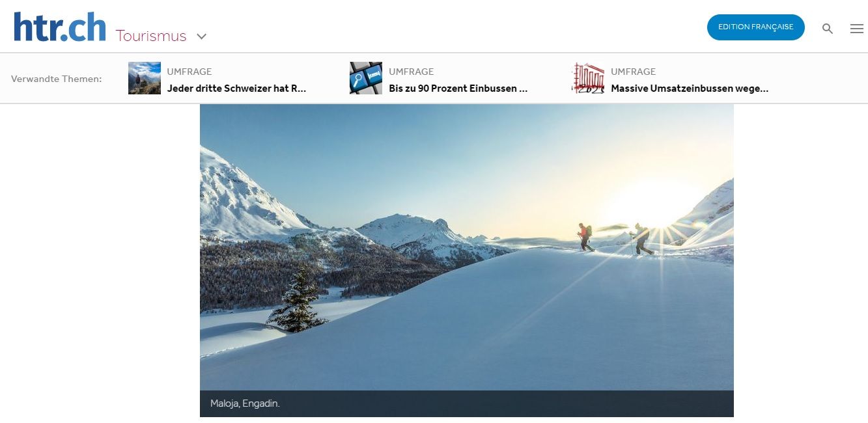Click the htr.ch logo

coord(60,27)
